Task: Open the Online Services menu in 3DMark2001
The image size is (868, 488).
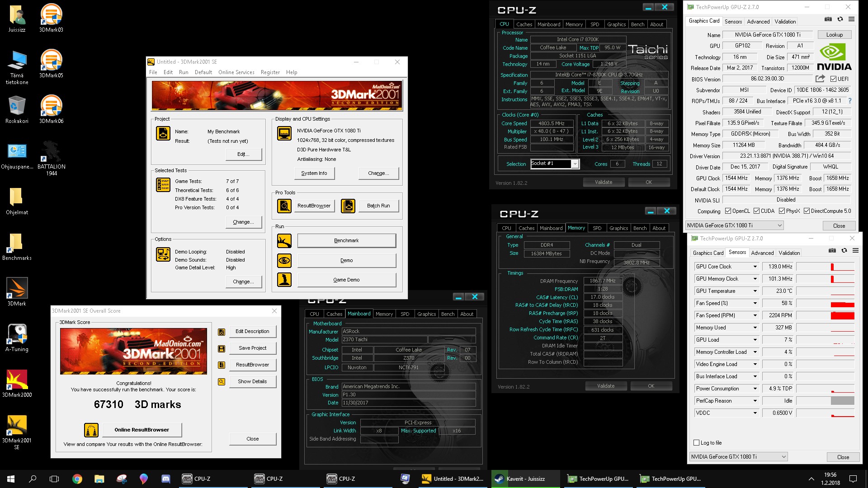Action: (236, 72)
